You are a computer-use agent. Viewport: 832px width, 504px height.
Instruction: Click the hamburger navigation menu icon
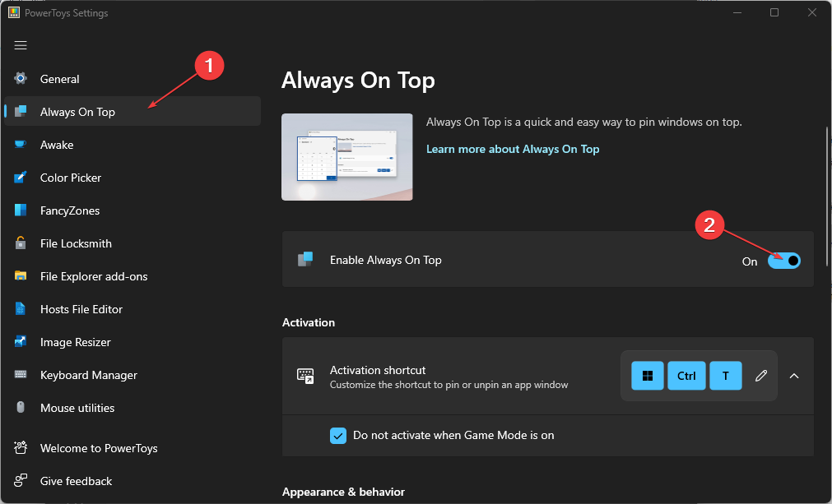(x=21, y=45)
